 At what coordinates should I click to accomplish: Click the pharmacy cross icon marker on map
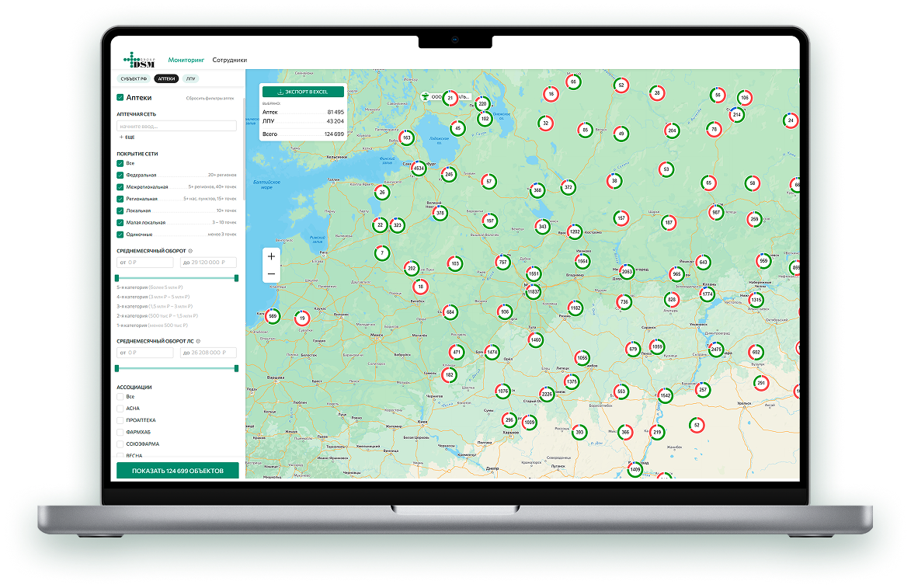pos(425,97)
